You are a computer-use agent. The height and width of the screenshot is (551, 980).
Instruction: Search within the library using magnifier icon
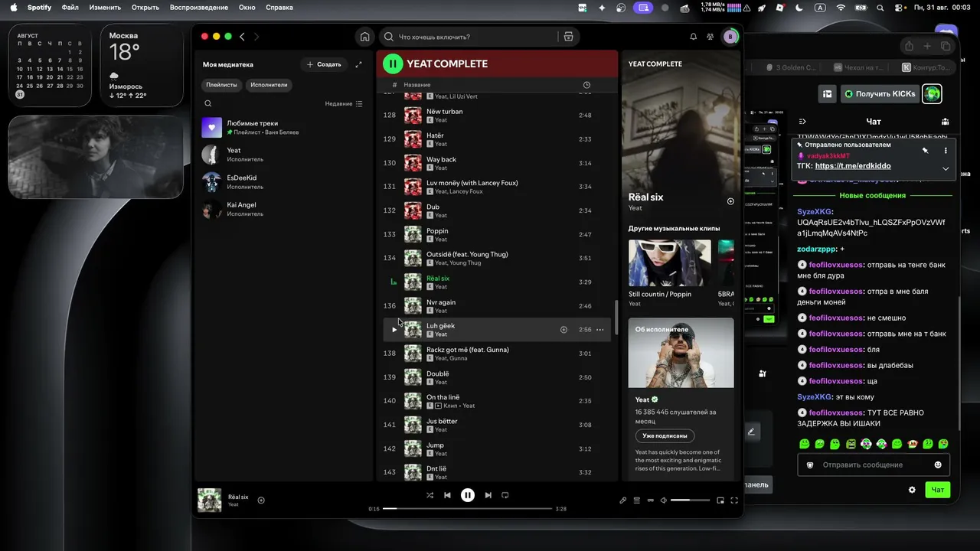208,103
